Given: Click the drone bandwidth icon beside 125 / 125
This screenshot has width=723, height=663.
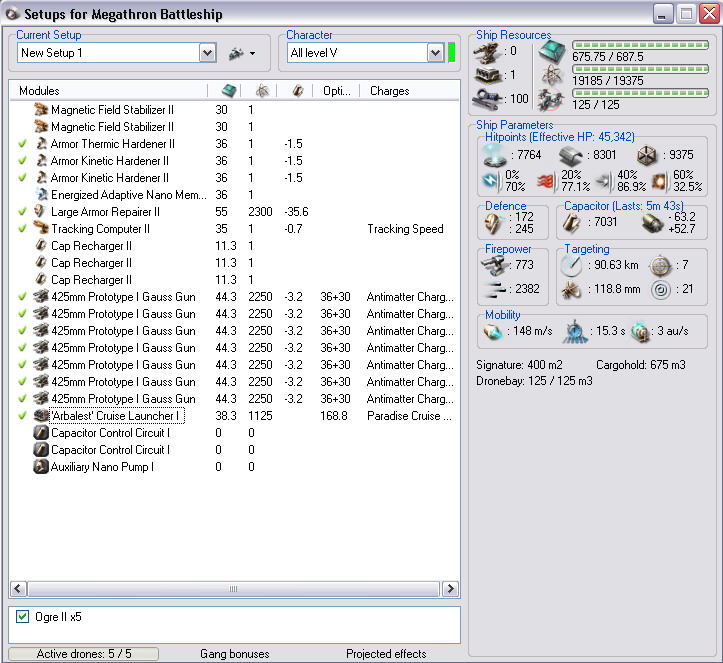Looking at the screenshot, I should (x=551, y=99).
